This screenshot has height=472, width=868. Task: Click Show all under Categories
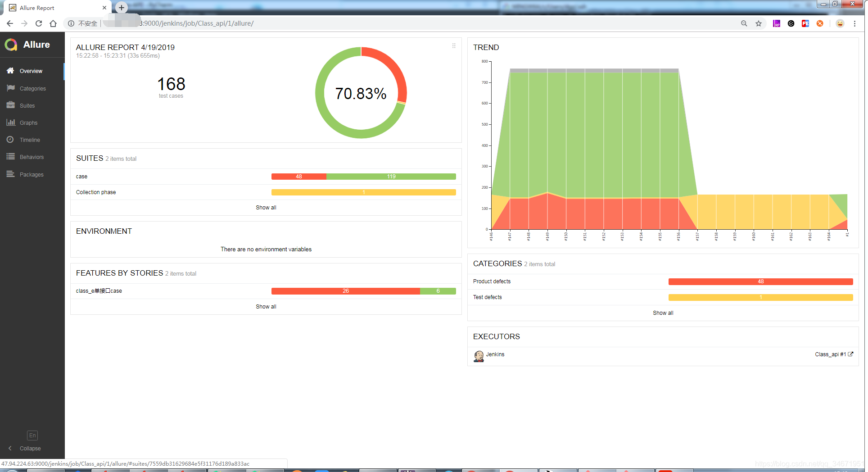663,313
